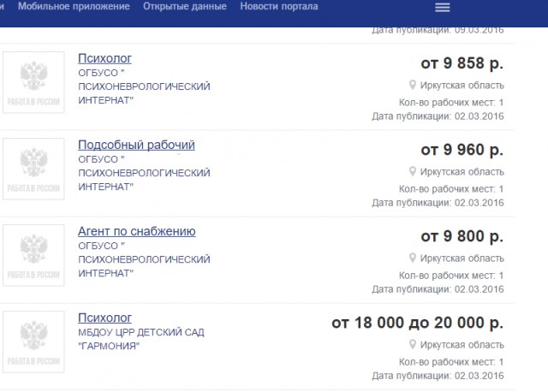
Task: Open the Открытые данные menu item
Action: click(185, 6)
